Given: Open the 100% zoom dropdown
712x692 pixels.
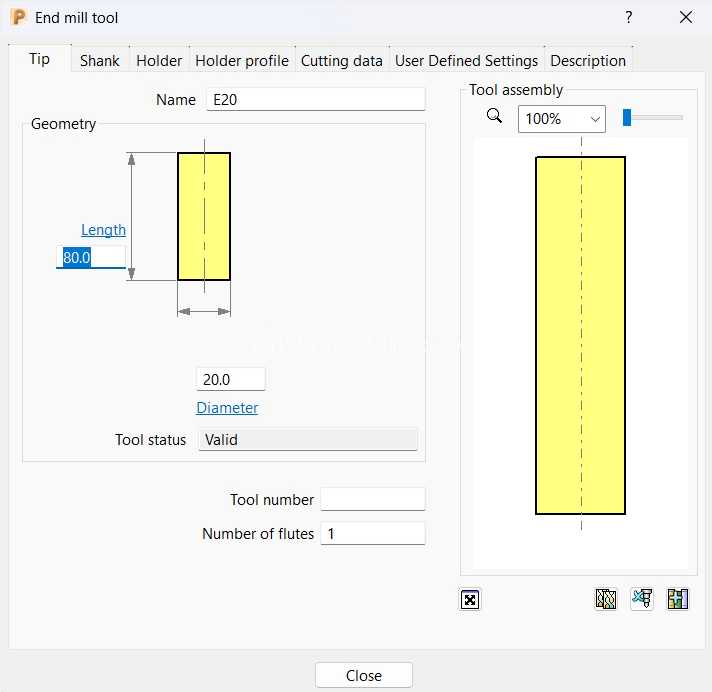Looking at the screenshot, I should pyautogui.click(x=562, y=119).
